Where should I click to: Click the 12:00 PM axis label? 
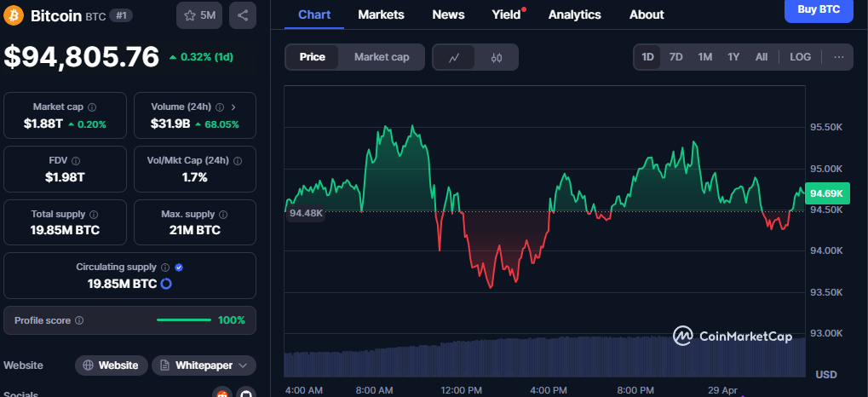pos(460,390)
